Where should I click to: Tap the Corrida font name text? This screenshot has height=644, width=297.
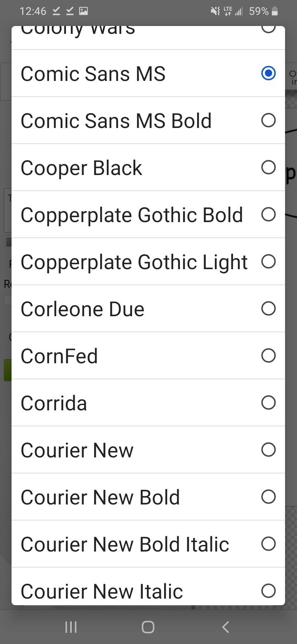pyautogui.click(x=54, y=404)
